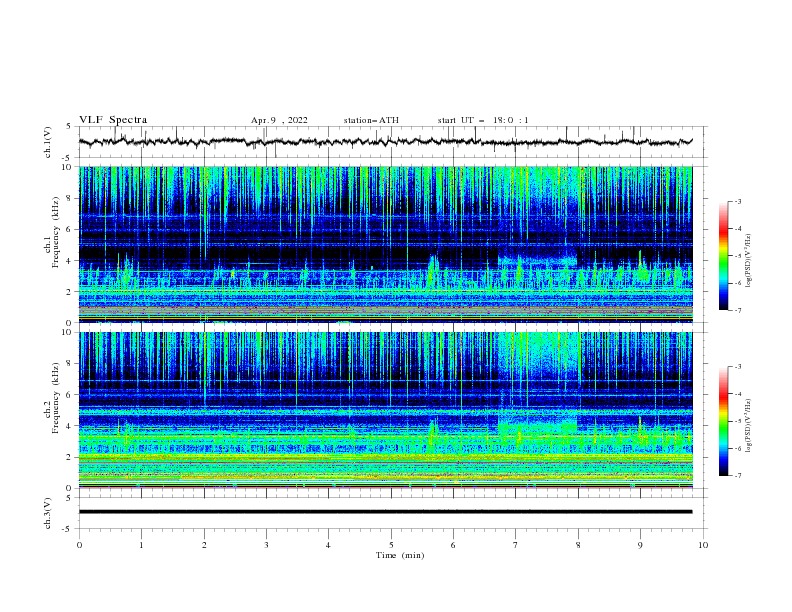792x612 pixels.
Task: Click the date 'Apr. 9 , 2022'
Action: point(279,120)
